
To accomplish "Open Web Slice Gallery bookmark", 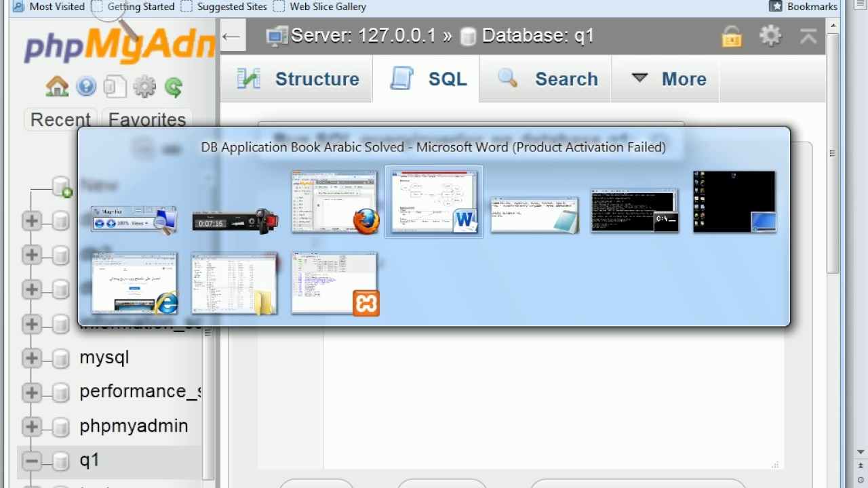I will click(x=319, y=7).
